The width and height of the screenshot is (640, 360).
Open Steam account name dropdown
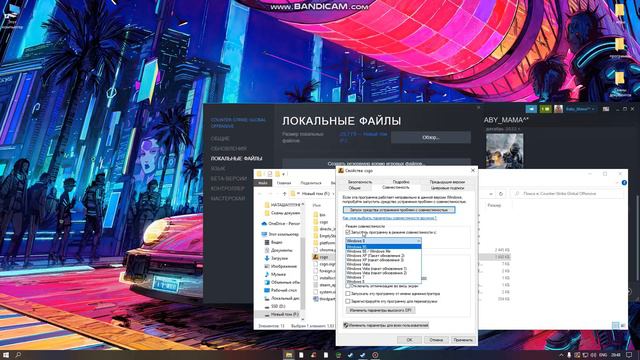(580, 109)
